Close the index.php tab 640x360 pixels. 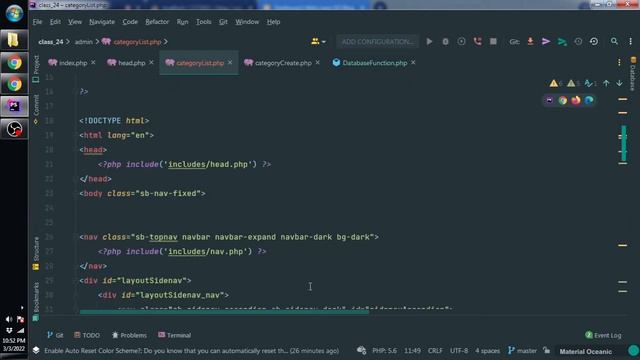pyautogui.click(x=93, y=62)
